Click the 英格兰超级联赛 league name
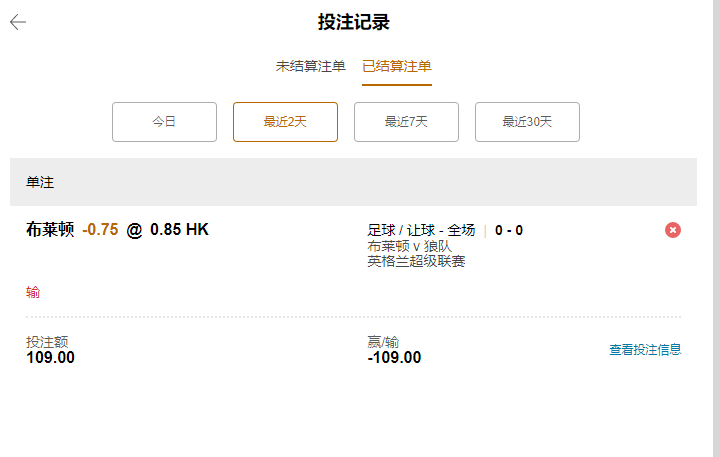This screenshot has height=457, width=720. [x=416, y=262]
